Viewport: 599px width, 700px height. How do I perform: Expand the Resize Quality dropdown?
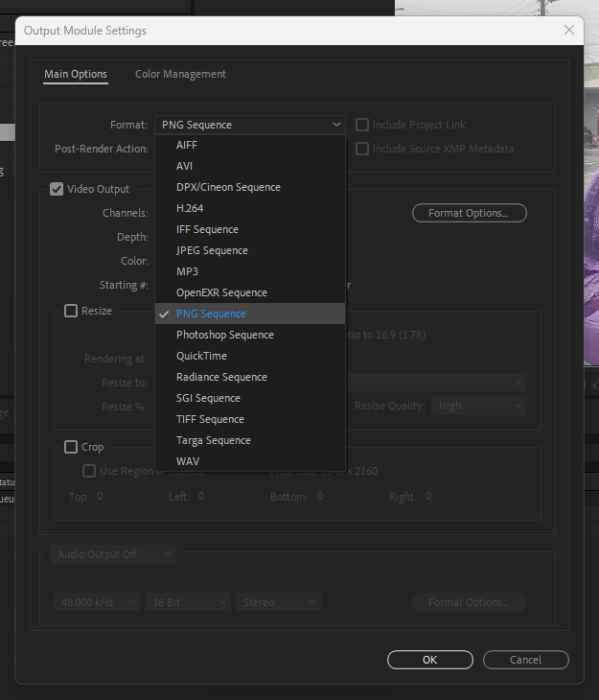(x=478, y=406)
